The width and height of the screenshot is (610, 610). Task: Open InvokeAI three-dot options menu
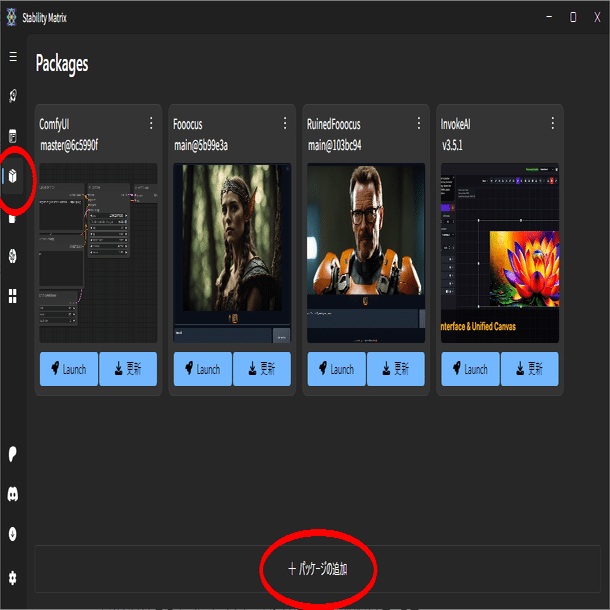[553, 123]
